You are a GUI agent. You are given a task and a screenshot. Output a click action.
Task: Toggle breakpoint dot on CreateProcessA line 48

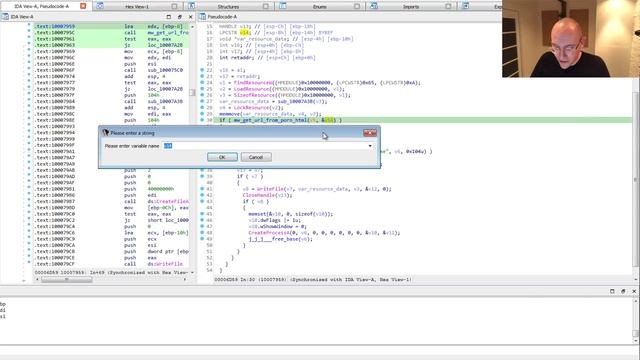tap(202, 233)
